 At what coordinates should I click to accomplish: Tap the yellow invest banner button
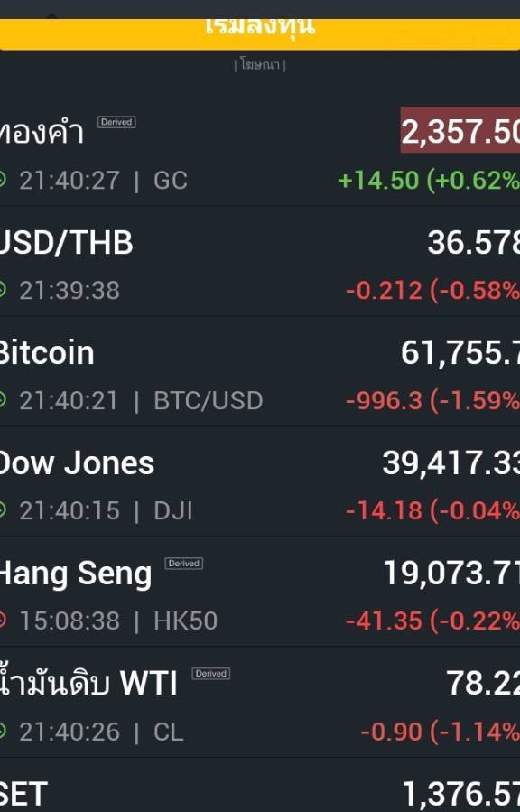click(x=260, y=34)
